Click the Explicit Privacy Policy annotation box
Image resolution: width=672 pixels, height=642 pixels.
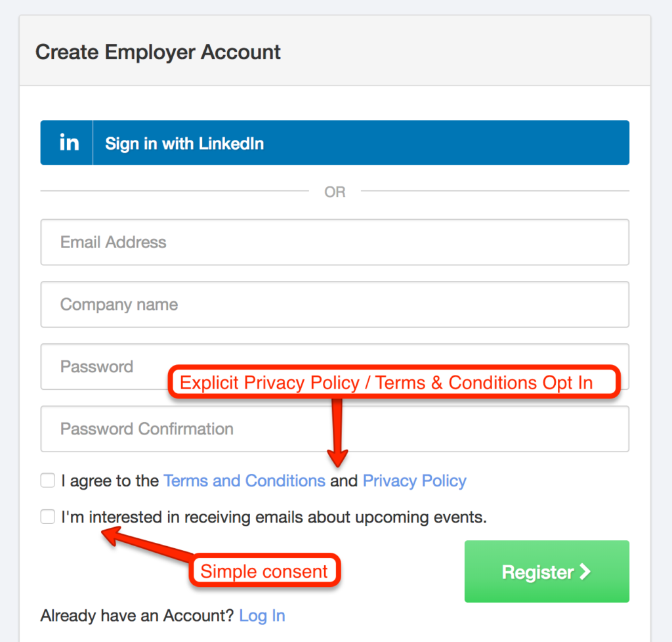coord(394,382)
